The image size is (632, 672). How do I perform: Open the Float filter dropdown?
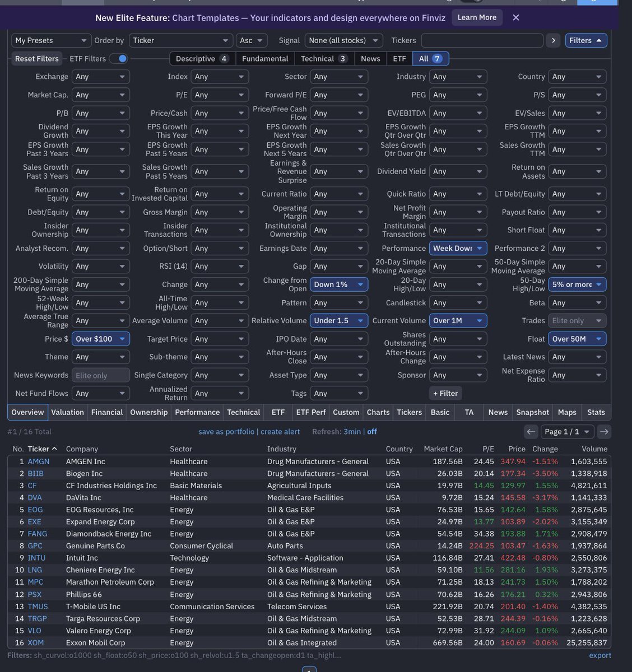coord(577,339)
